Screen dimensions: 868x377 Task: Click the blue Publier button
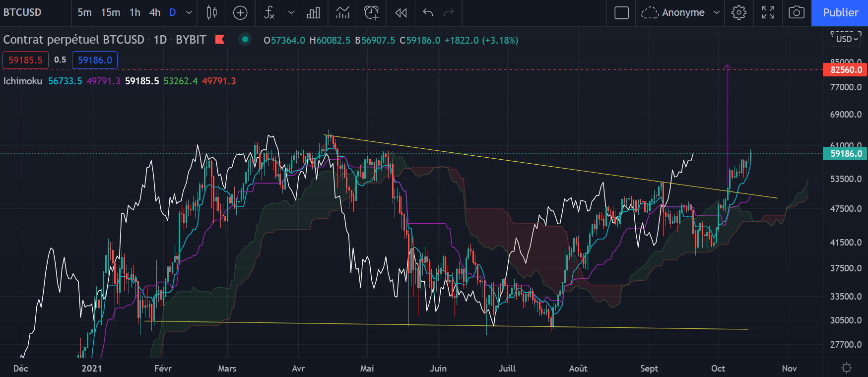840,13
